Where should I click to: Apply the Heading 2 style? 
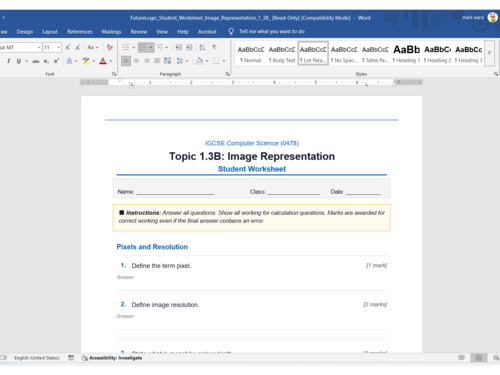(x=437, y=54)
